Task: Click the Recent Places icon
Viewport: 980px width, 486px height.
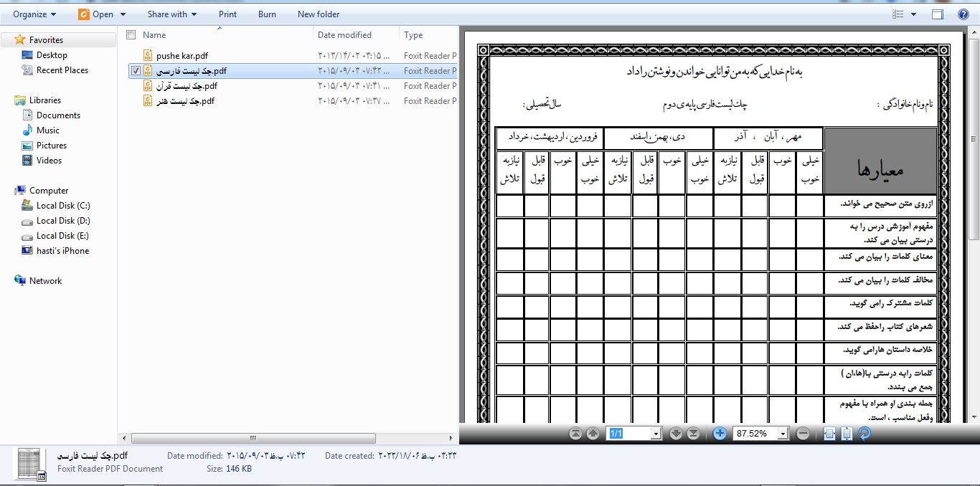Action: click(x=28, y=70)
